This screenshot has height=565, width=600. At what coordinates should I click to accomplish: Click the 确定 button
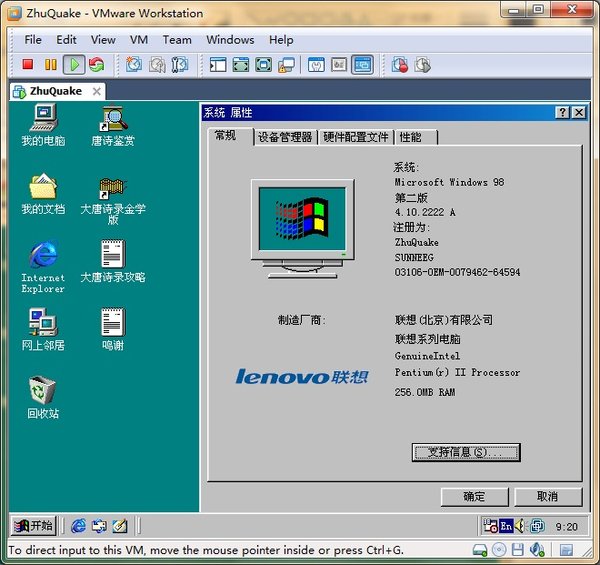(x=474, y=497)
